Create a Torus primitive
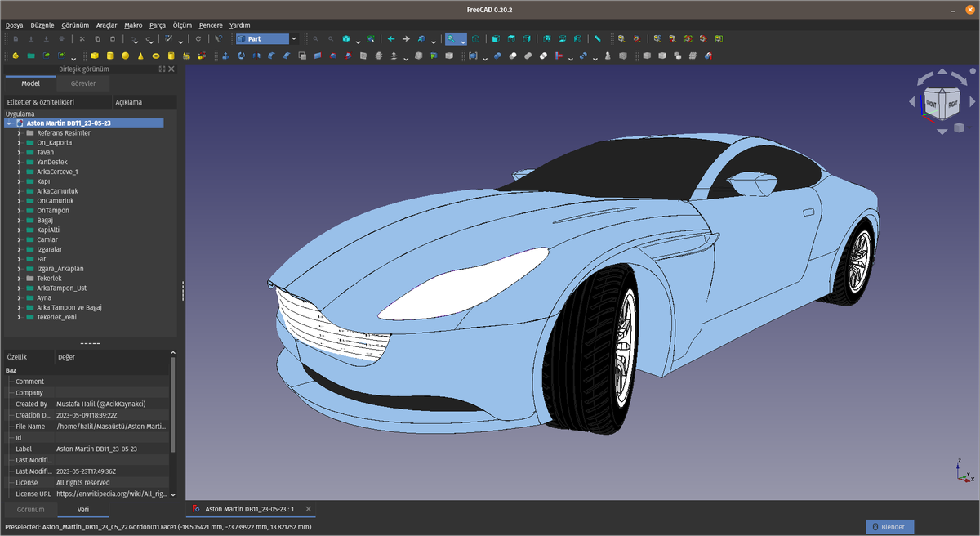Viewport: 980px width, 536px height. coord(156,56)
